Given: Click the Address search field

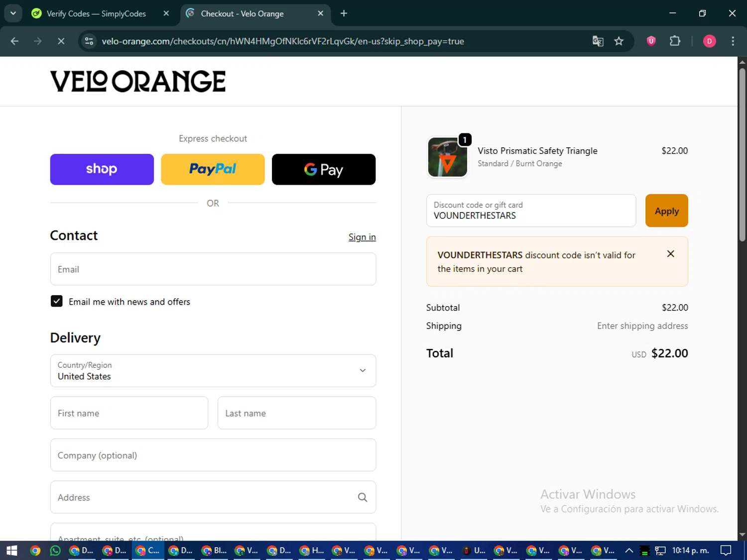Looking at the screenshot, I should (213, 497).
